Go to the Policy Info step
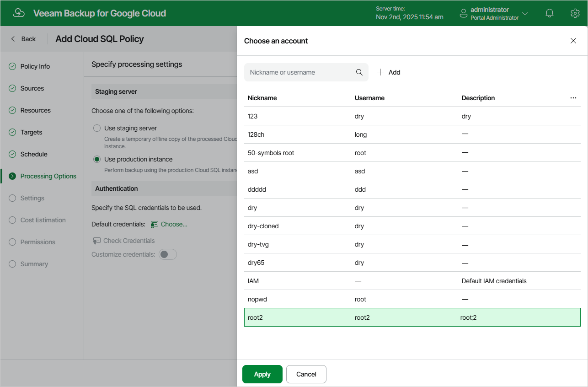Screen dimensions: 588x387 35,66
